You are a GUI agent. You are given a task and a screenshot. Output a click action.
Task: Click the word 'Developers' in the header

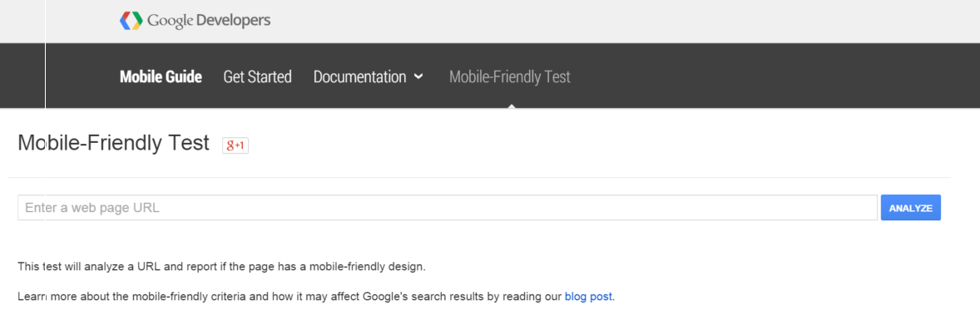pos(233,21)
